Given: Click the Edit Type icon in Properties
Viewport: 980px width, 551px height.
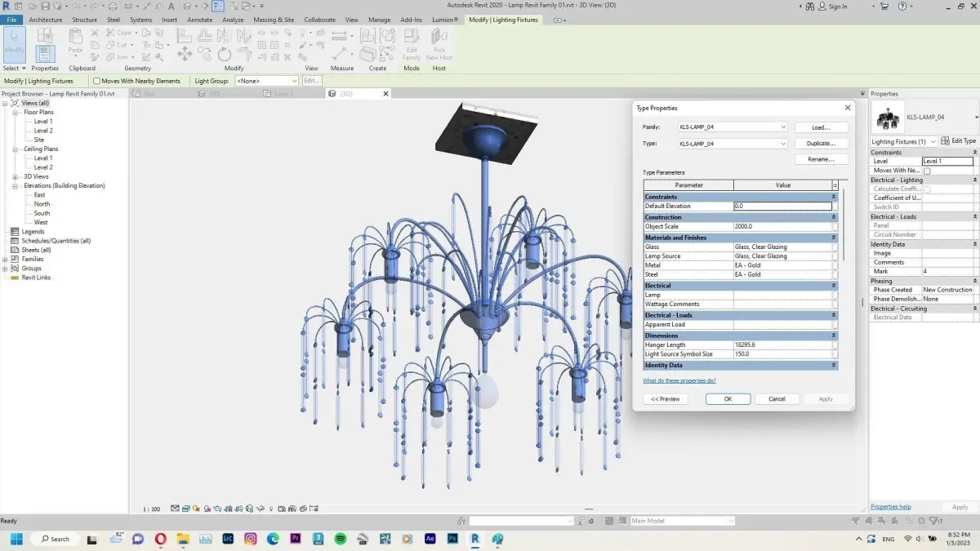Looking at the screenshot, I should 958,141.
